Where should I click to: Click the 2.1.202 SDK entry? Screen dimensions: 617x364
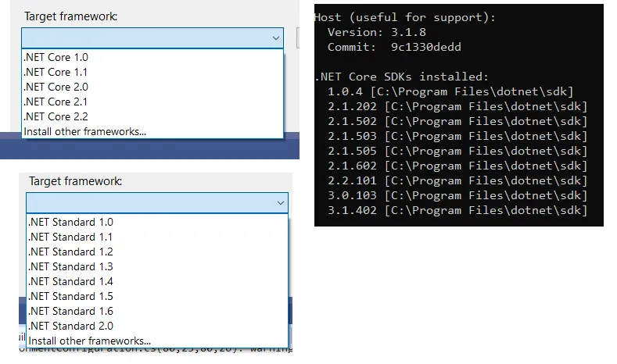pos(457,106)
